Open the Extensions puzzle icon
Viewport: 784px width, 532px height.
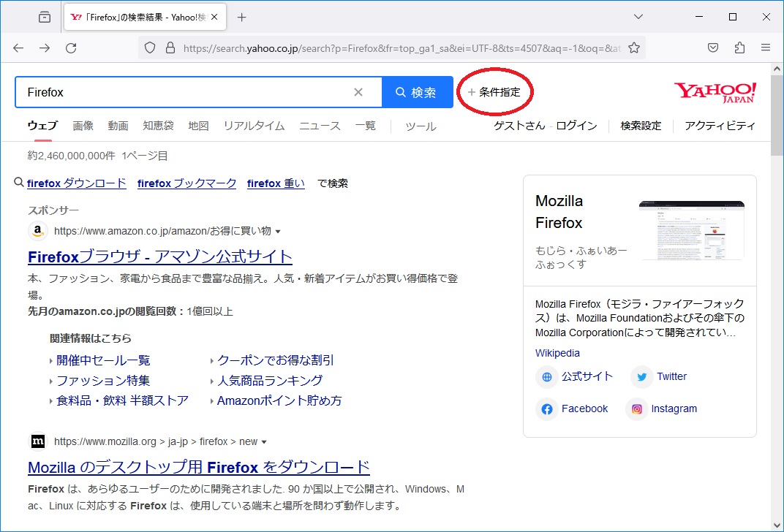(739, 48)
